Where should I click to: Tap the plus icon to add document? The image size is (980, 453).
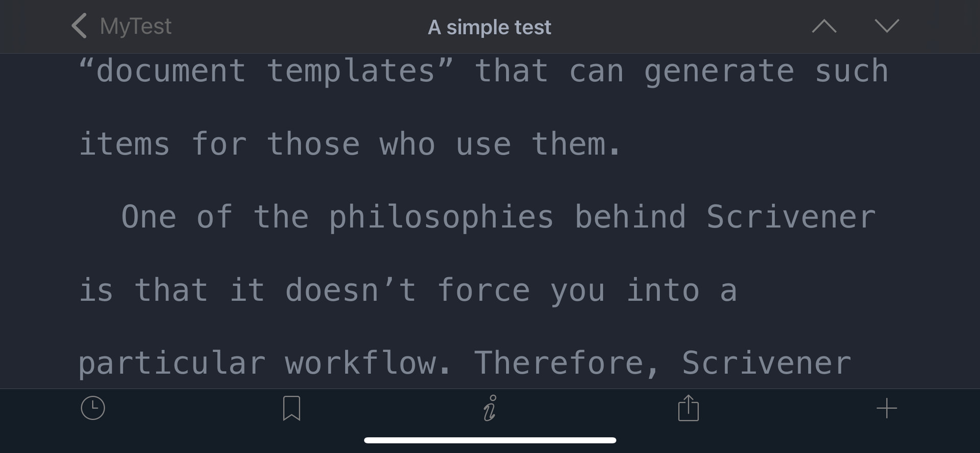click(887, 409)
